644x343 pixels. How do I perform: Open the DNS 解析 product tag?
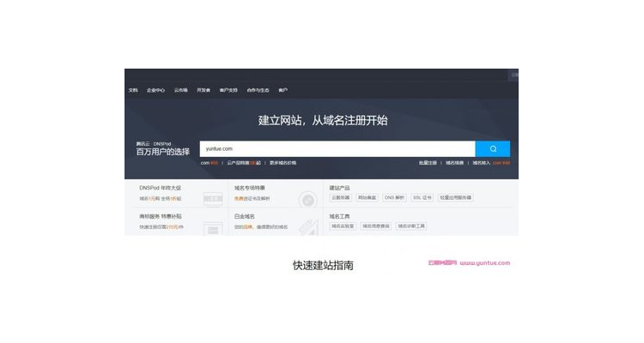(x=394, y=198)
